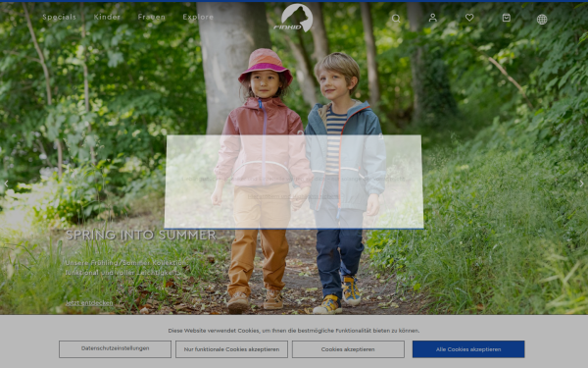The height and width of the screenshot is (368, 588).
Task: Click the Jetzt entdecken link
Action: click(x=89, y=302)
